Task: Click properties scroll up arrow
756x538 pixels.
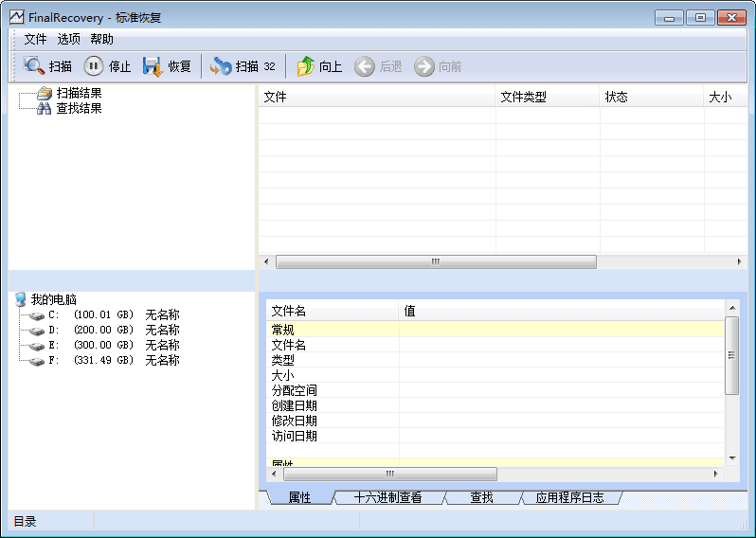Action: coord(732,308)
